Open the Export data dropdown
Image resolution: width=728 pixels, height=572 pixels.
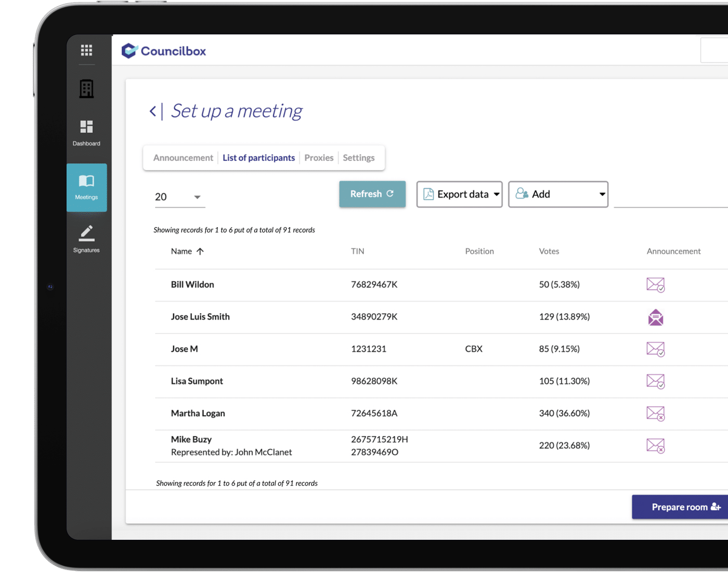click(459, 194)
